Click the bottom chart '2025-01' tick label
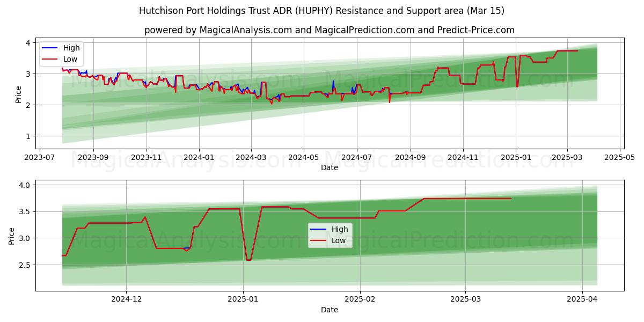Image resolution: width=644 pixels, height=322 pixels. (x=243, y=300)
